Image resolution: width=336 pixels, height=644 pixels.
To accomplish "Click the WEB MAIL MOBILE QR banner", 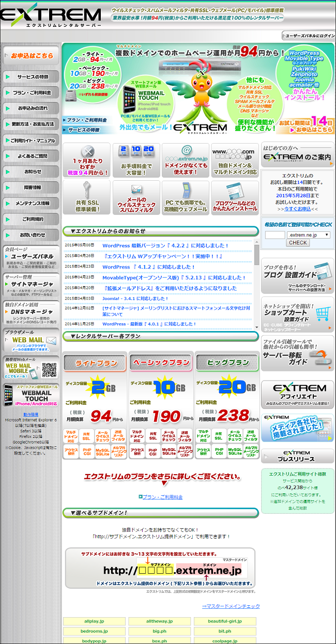I will coord(31,368).
